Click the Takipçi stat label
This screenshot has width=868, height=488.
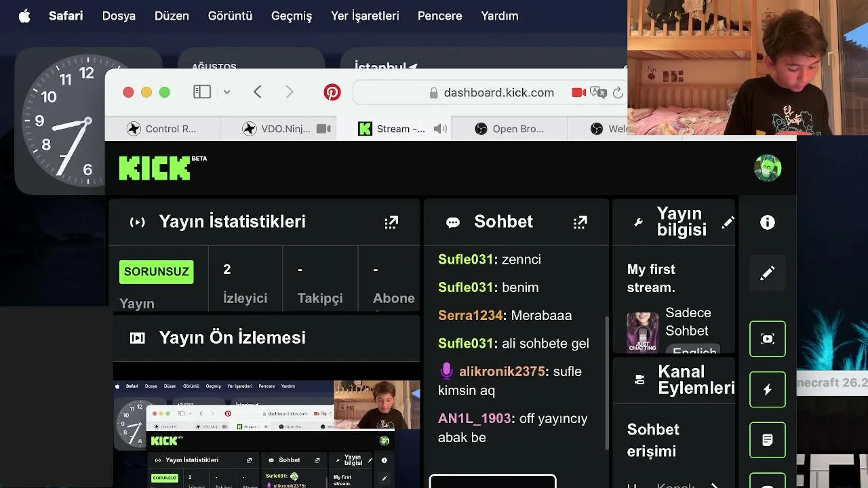(x=320, y=298)
